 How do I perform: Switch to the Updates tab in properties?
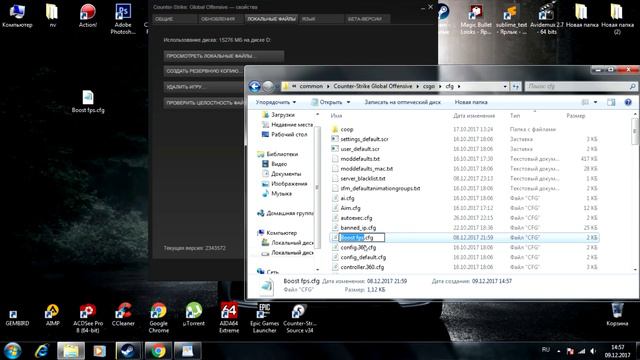pos(220,19)
